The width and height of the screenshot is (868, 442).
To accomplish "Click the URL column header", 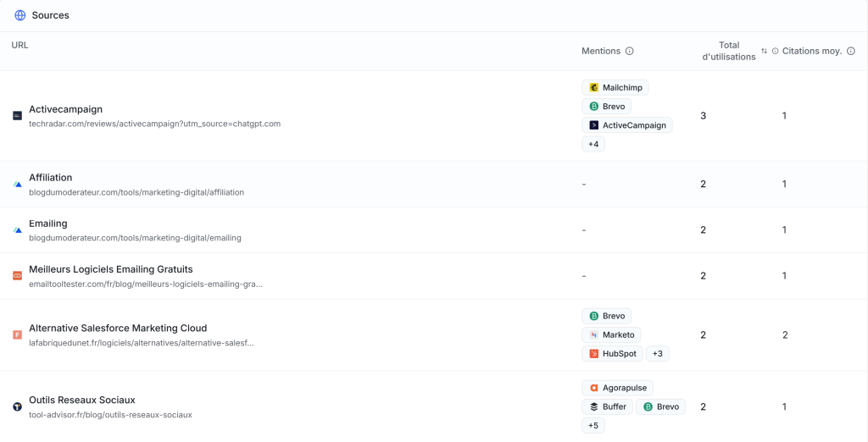I will click(20, 46).
